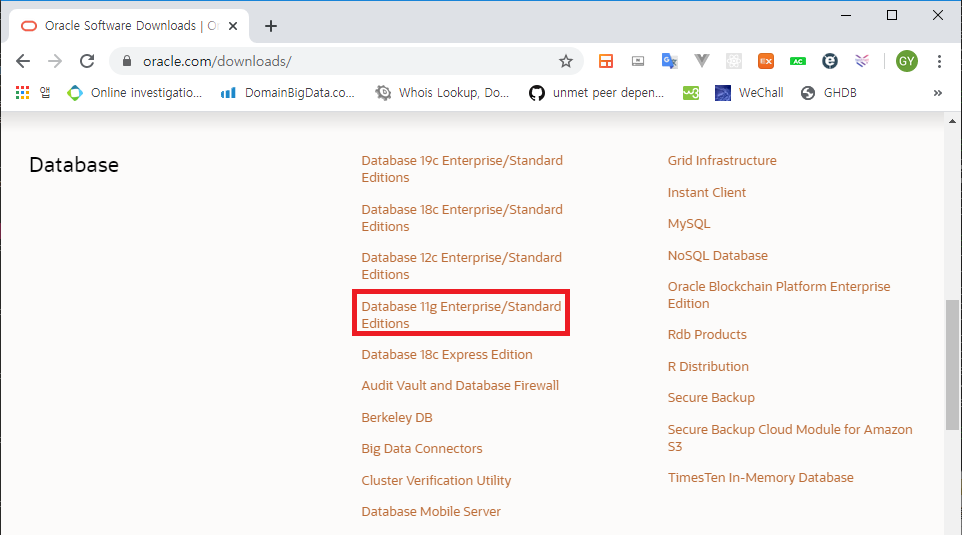The image size is (962, 535).
Task: View site info via the lock icon
Action: coord(127,61)
